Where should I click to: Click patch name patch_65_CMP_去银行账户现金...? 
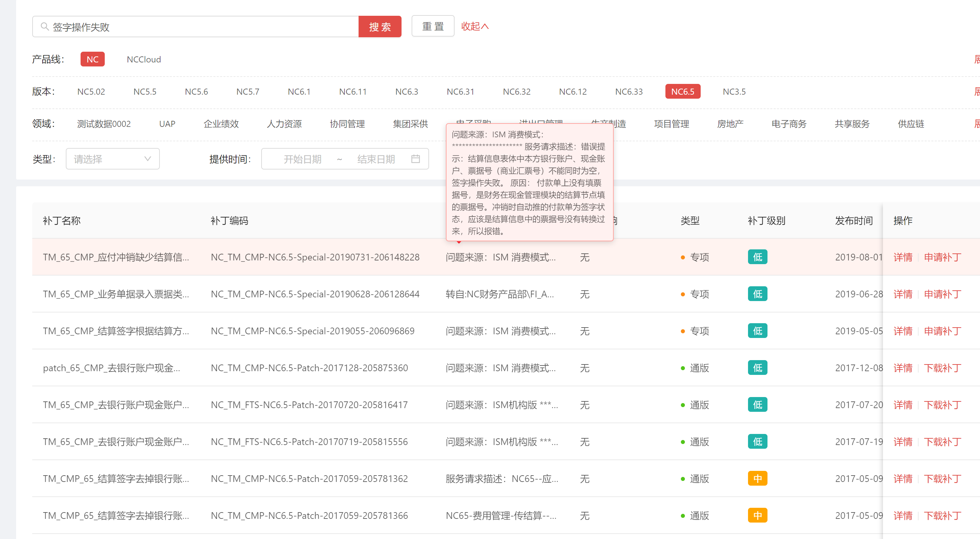click(111, 368)
